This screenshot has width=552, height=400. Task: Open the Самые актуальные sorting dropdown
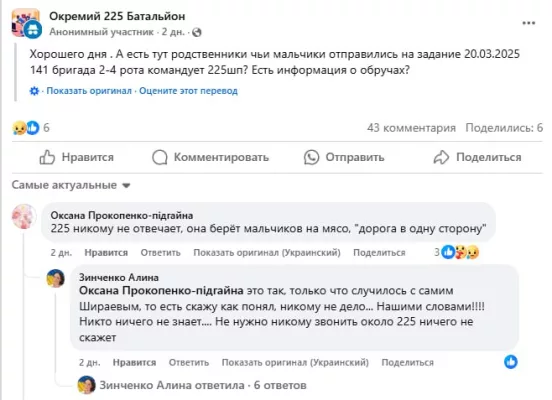point(71,185)
